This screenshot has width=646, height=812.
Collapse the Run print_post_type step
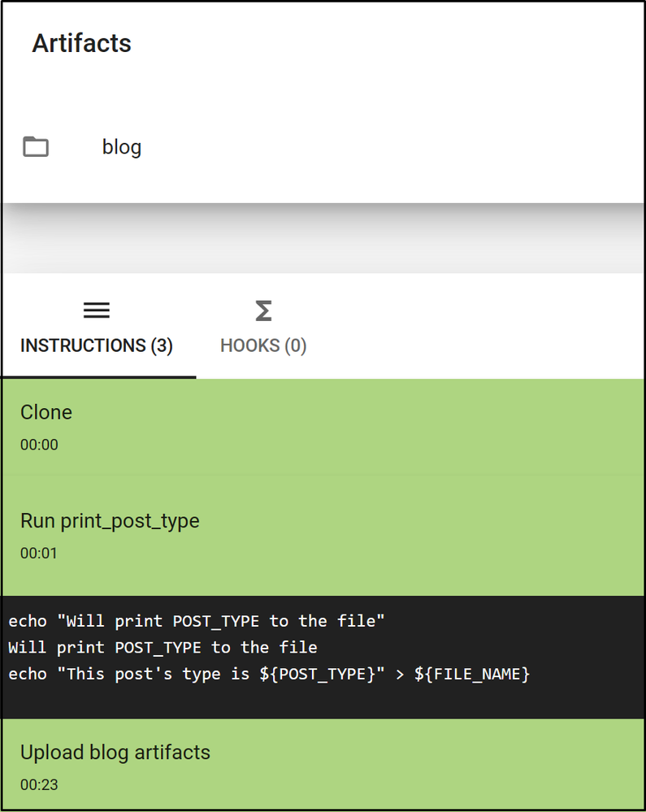point(323,536)
